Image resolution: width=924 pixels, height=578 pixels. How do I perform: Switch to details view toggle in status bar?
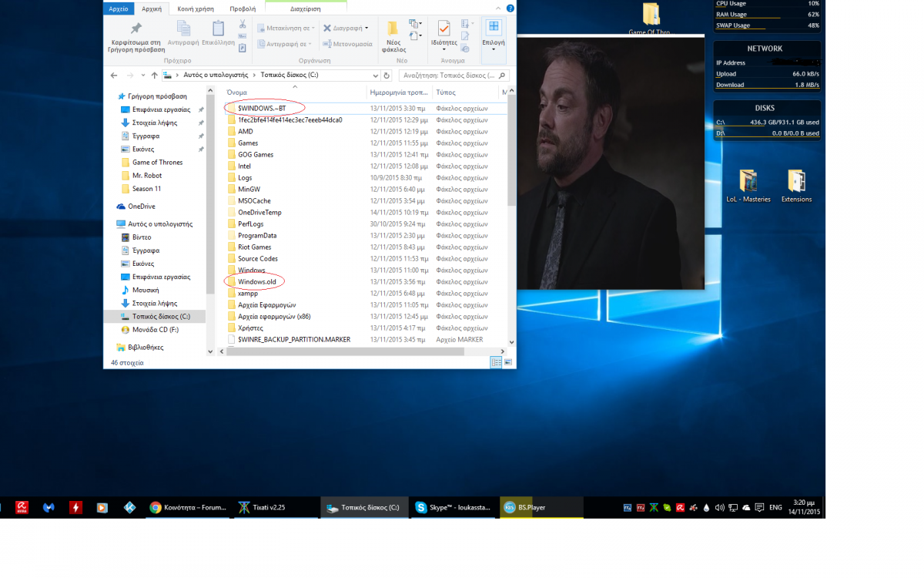coord(495,362)
